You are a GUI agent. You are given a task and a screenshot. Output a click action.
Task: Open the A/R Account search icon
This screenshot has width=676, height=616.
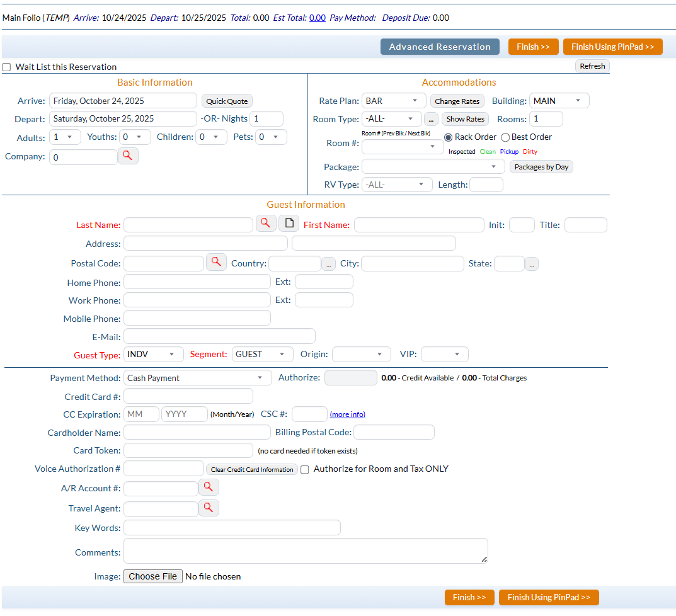tap(209, 487)
